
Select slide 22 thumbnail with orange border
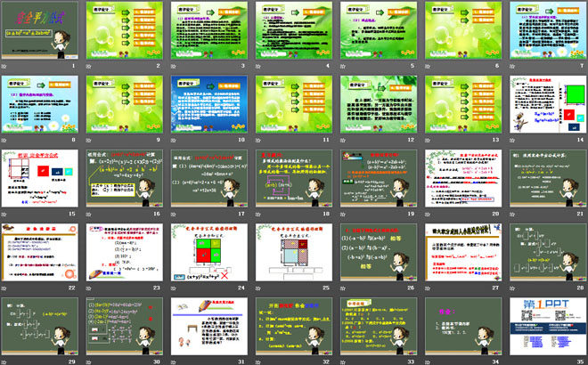(40, 252)
